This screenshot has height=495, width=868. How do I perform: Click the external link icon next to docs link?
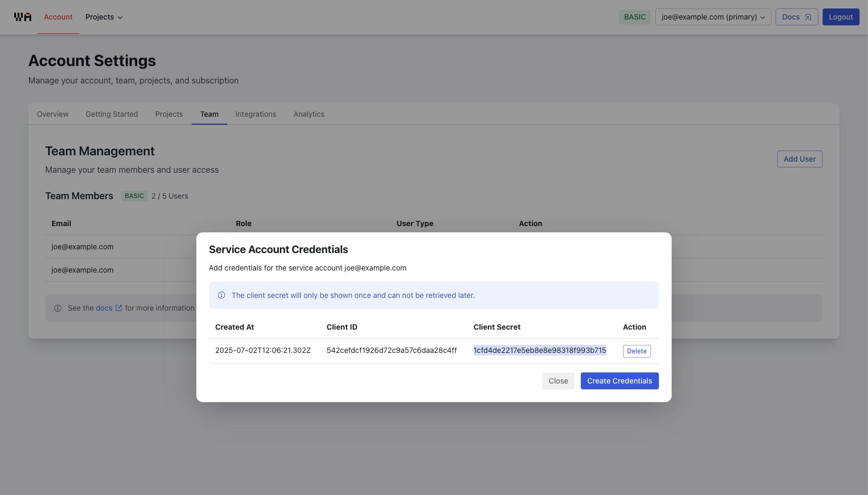pos(118,307)
